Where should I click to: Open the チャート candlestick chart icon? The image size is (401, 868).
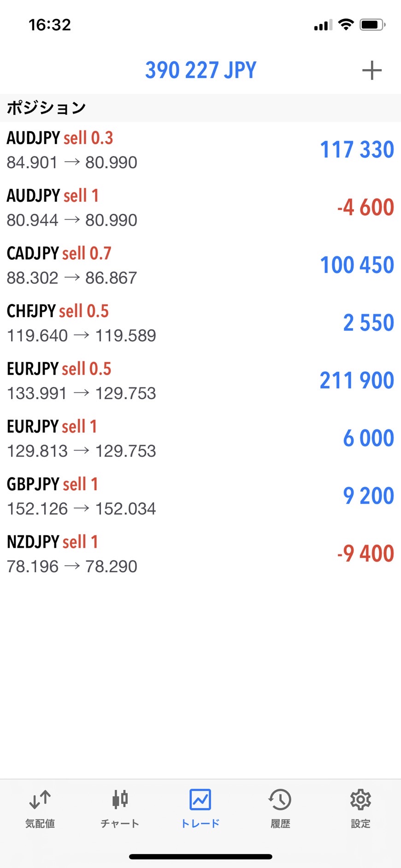[120, 800]
